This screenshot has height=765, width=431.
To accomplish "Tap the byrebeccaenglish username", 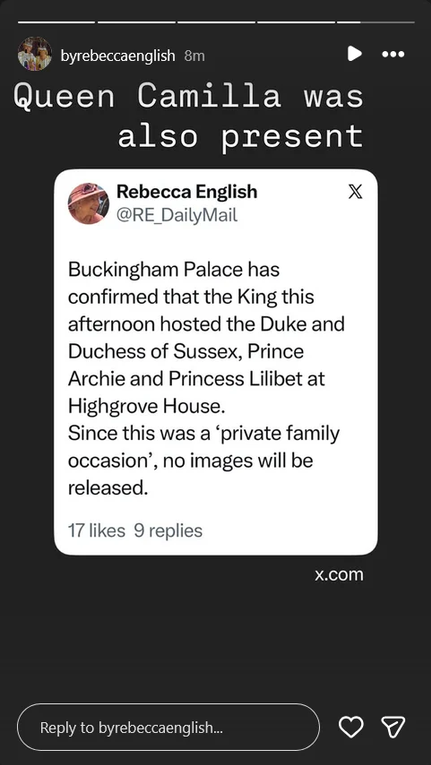I will pyautogui.click(x=118, y=56).
